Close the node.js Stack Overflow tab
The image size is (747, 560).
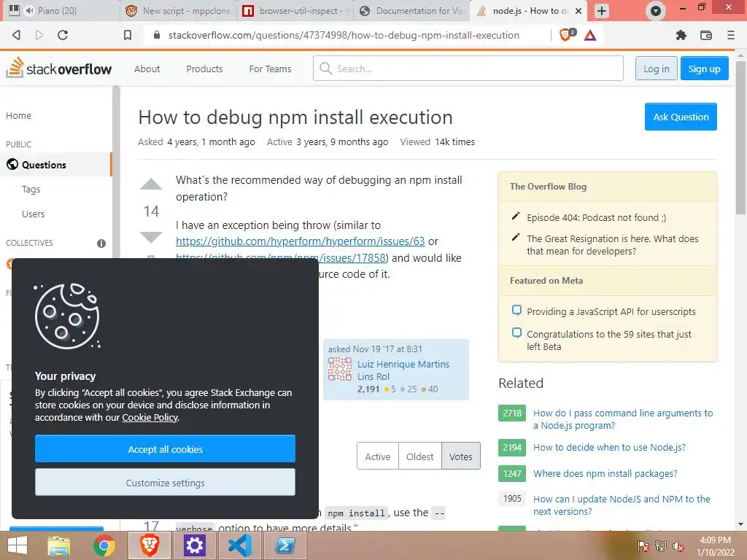pos(578,10)
